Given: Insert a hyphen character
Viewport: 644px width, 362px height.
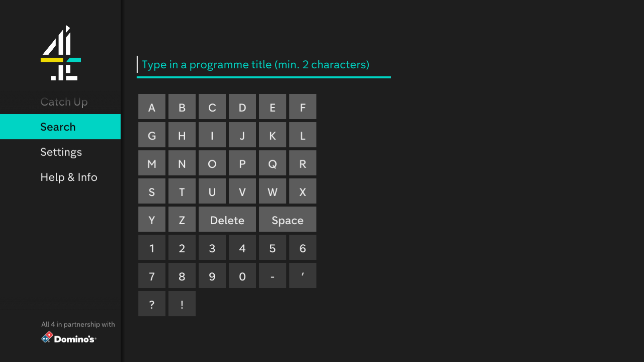Looking at the screenshot, I should [x=272, y=276].
